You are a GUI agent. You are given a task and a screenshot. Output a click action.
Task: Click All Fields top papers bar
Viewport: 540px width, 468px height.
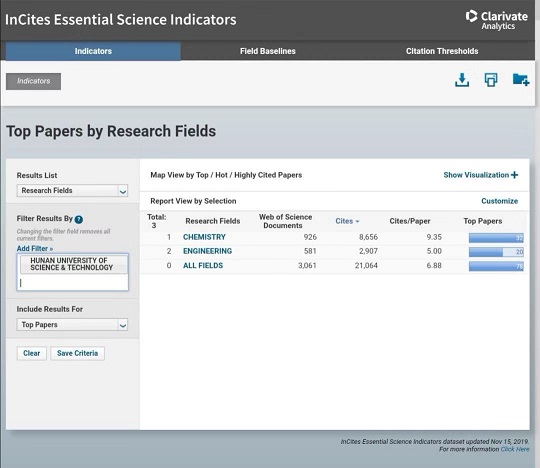coord(496,266)
